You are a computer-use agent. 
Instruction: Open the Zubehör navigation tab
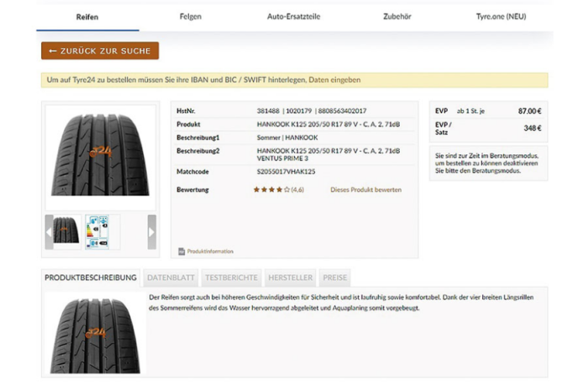pyautogui.click(x=397, y=16)
